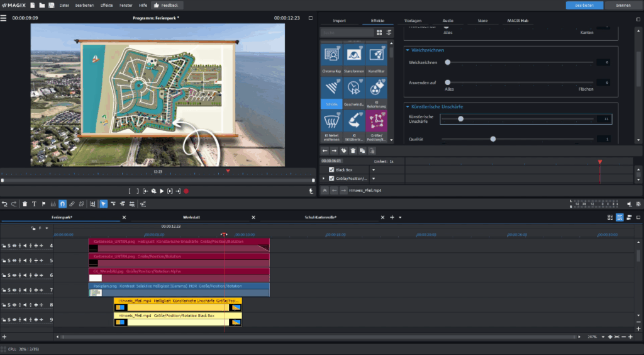This screenshot has height=355, width=644.
Task: Toggle solo (S) on track 4
Action: tap(9, 245)
